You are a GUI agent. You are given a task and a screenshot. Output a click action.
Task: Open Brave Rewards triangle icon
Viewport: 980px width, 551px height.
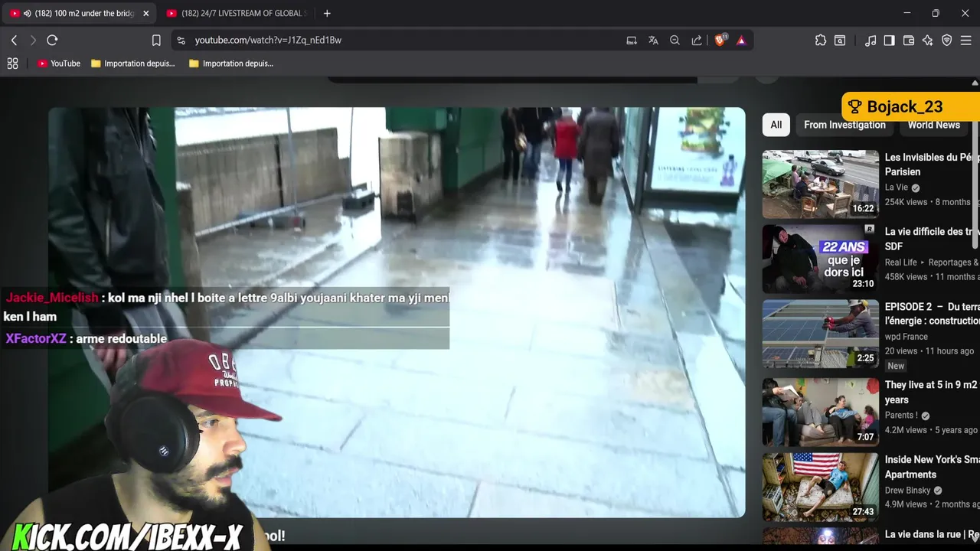(x=741, y=41)
